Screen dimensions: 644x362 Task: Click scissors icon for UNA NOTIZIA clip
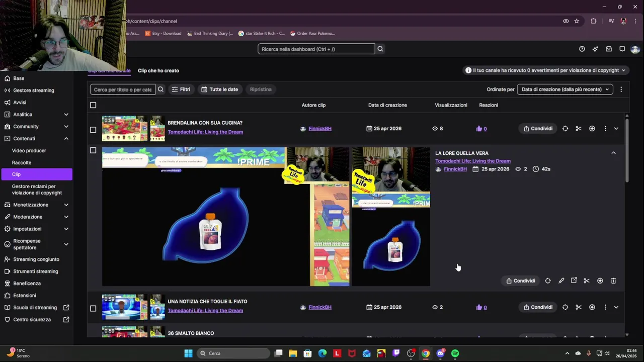[x=579, y=307]
